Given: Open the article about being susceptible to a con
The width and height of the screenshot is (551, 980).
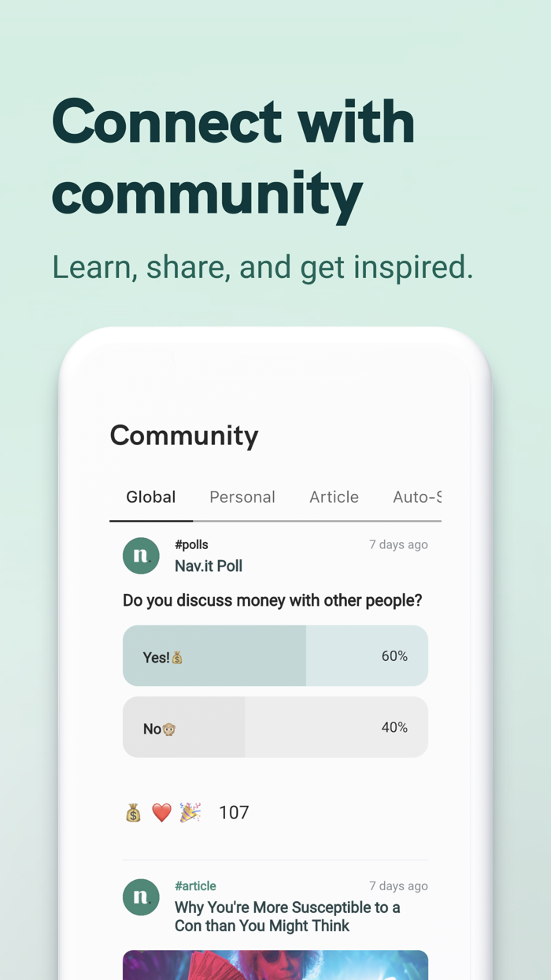Looking at the screenshot, I should click(x=287, y=916).
